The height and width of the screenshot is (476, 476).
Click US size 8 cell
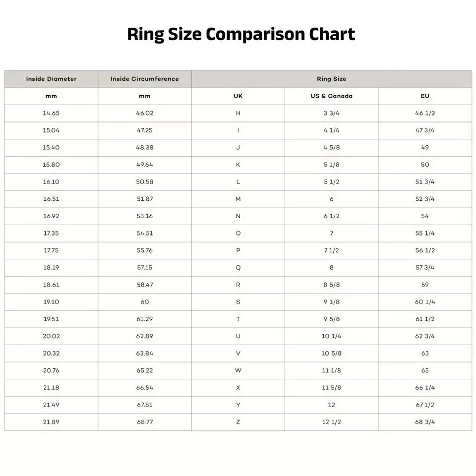331,268
